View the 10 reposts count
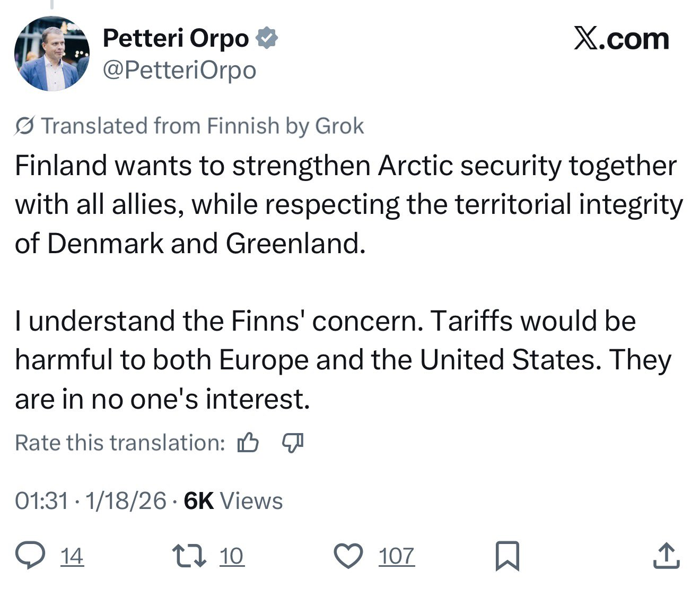The width and height of the screenshot is (700, 596). pos(231,556)
